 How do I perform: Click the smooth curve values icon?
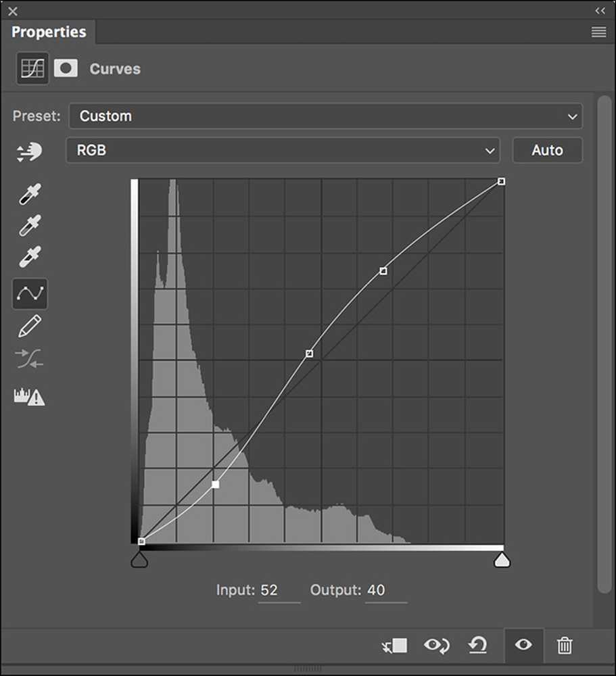29,359
